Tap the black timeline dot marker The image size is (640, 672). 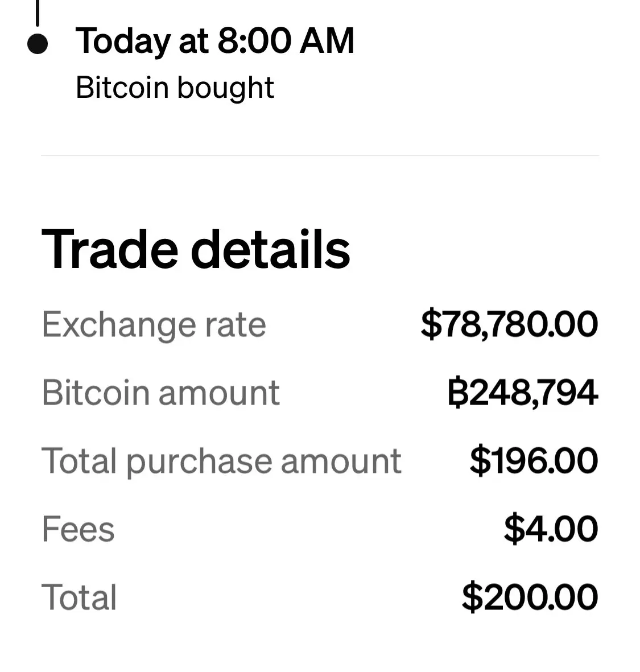(x=38, y=44)
